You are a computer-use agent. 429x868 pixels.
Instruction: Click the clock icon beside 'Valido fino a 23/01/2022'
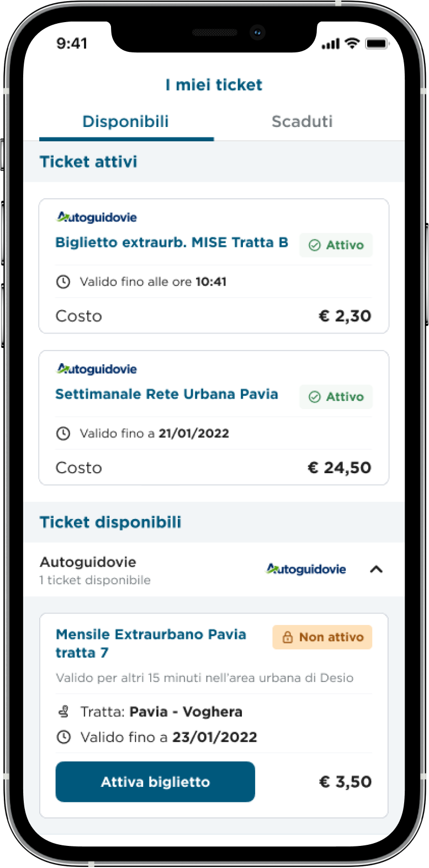64,737
